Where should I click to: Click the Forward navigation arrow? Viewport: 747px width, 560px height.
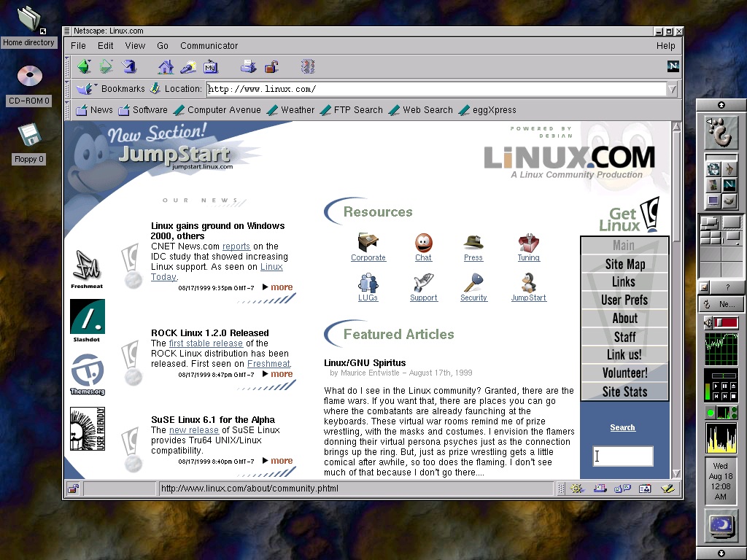coord(106,66)
